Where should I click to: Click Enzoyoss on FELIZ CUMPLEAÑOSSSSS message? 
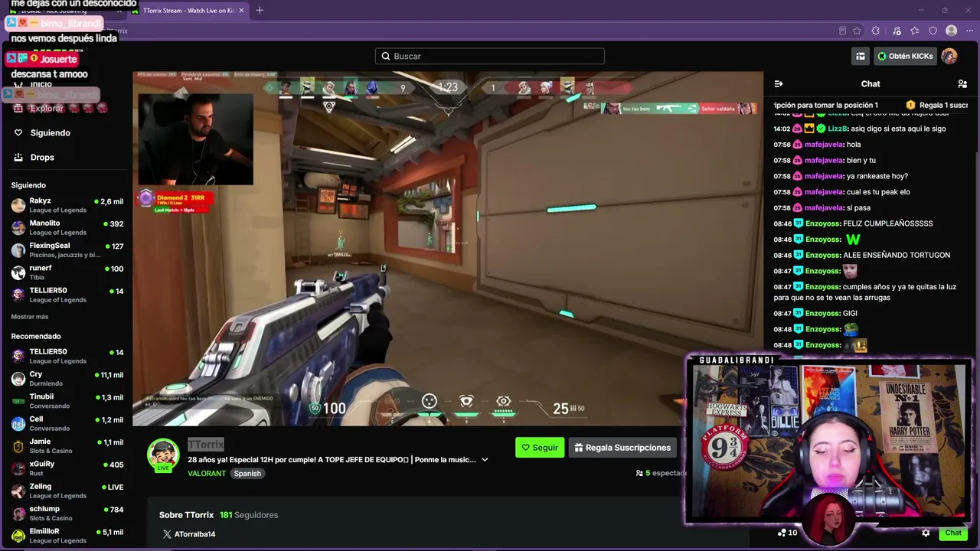(x=822, y=223)
